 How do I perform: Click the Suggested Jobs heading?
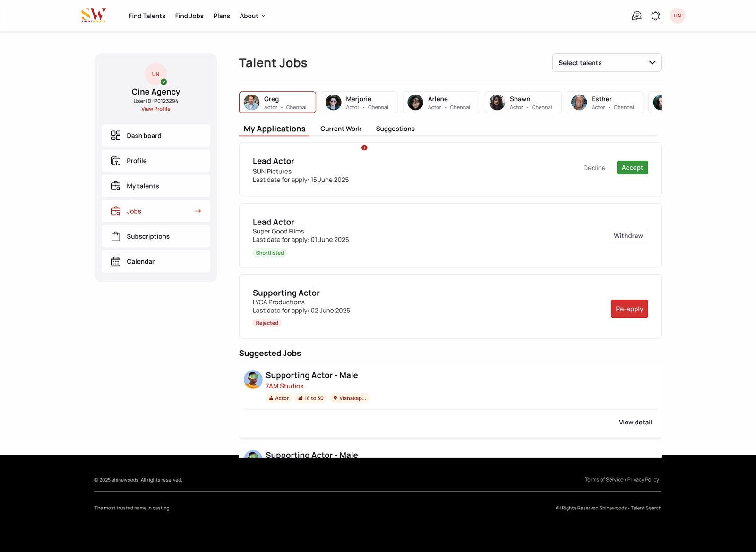(x=270, y=354)
